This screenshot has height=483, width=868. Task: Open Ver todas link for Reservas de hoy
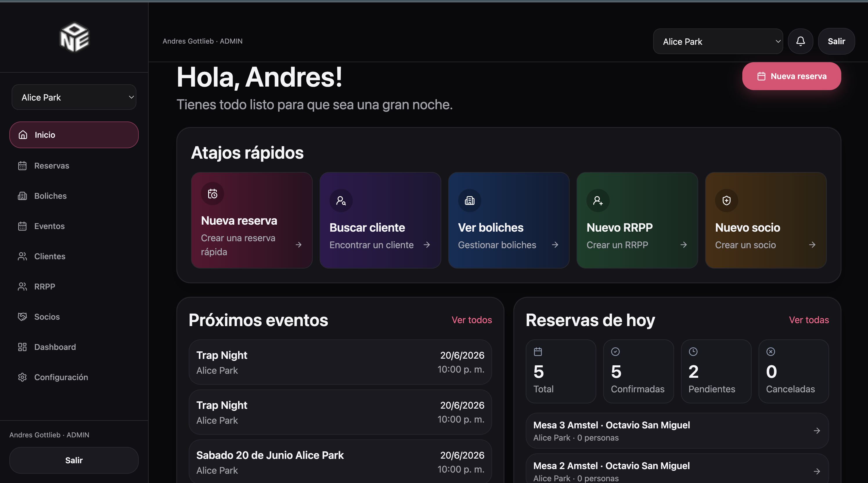click(809, 320)
